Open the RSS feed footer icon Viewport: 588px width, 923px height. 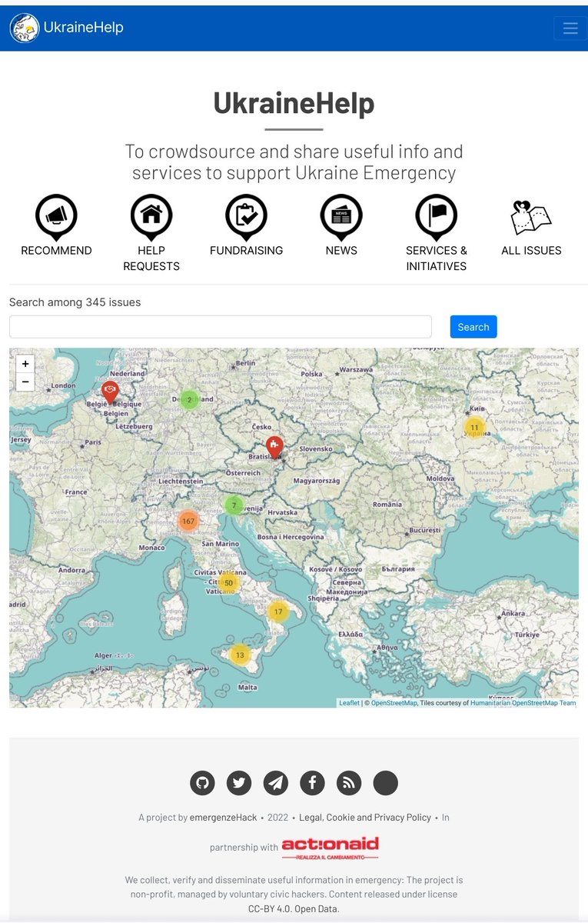[x=349, y=783]
